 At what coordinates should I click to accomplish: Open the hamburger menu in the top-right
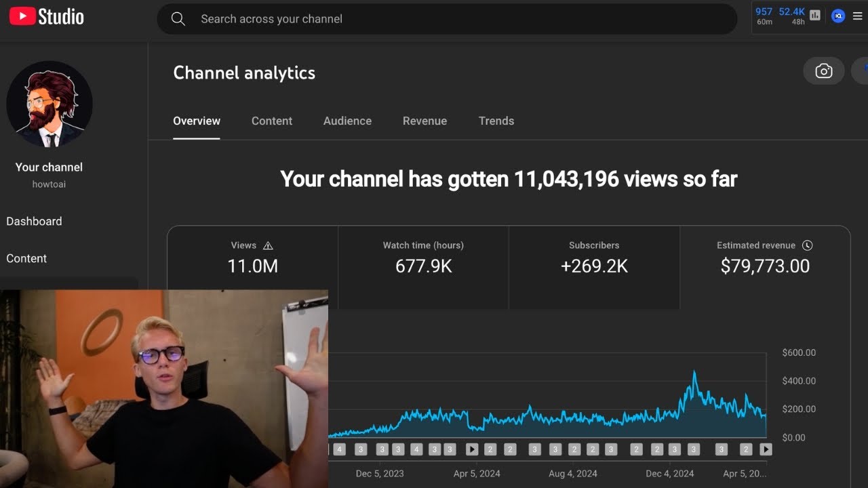click(x=858, y=16)
